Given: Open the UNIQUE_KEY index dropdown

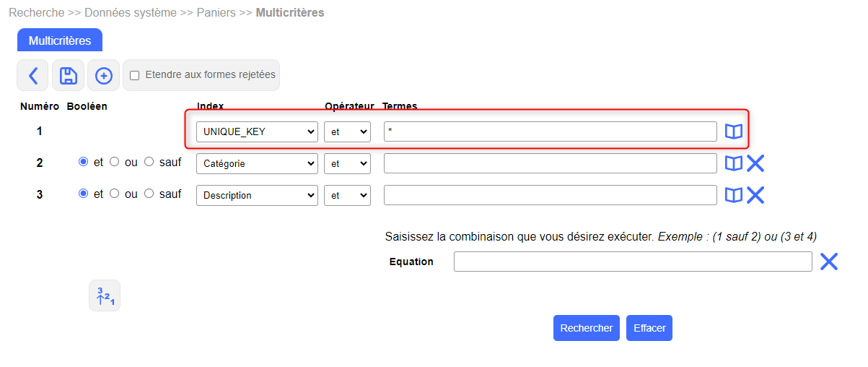Looking at the screenshot, I should 257,131.
